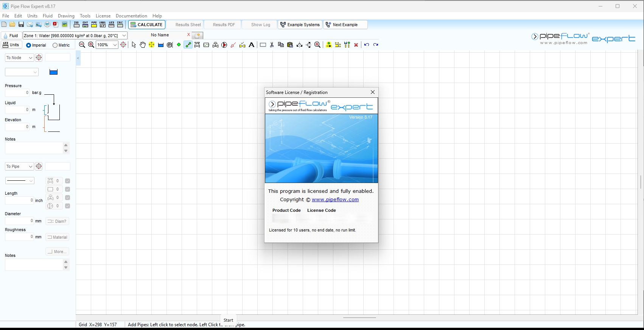
Task: Click the CALC toolbar icon
Action: (x=120, y=25)
